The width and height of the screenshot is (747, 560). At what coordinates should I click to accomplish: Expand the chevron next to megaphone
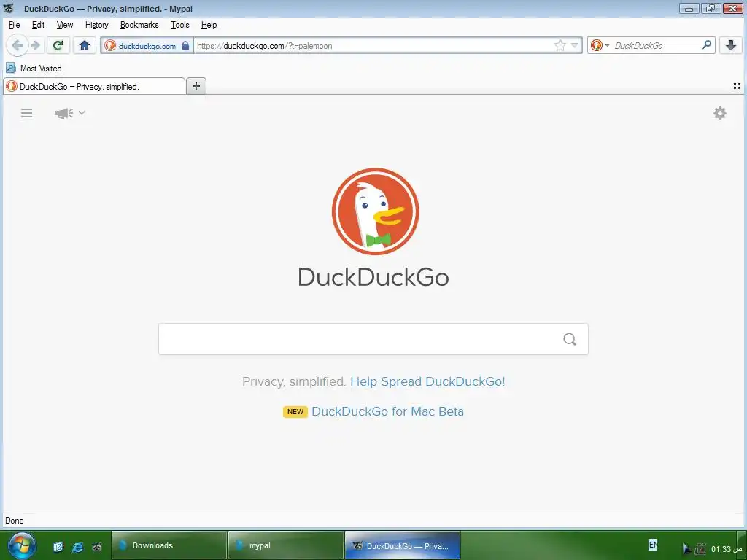[x=82, y=113]
